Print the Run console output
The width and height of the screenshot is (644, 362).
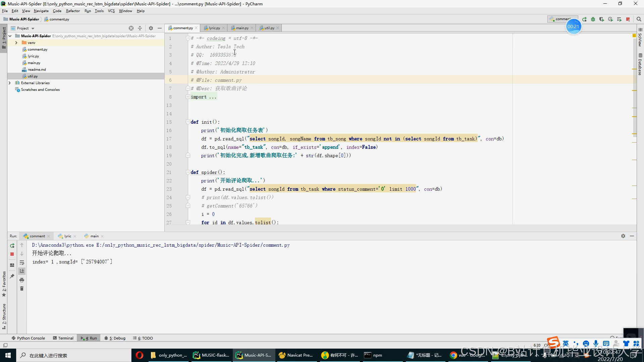22,280
